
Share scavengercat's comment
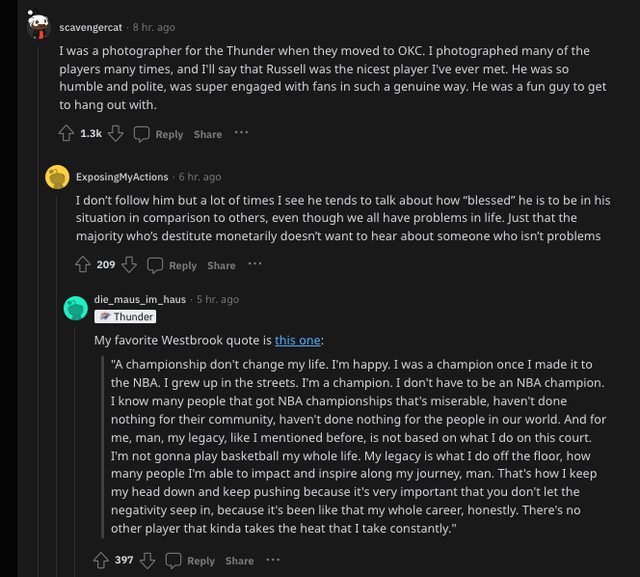click(x=208, y=134)
